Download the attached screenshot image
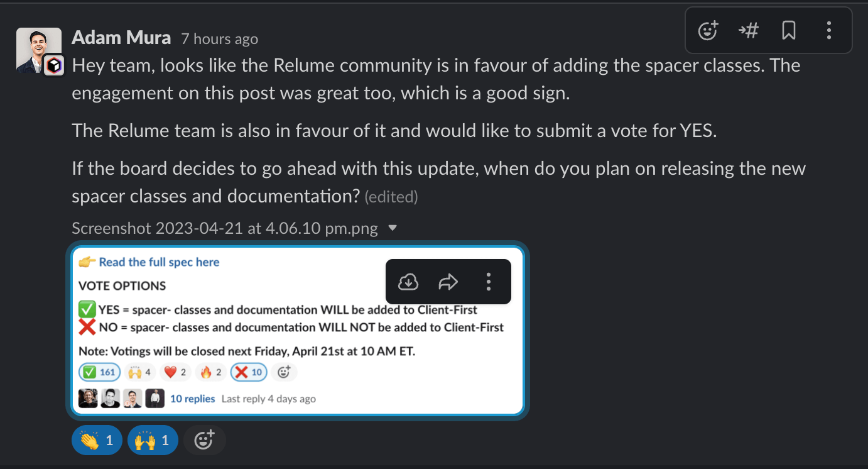 coord(408,282)
